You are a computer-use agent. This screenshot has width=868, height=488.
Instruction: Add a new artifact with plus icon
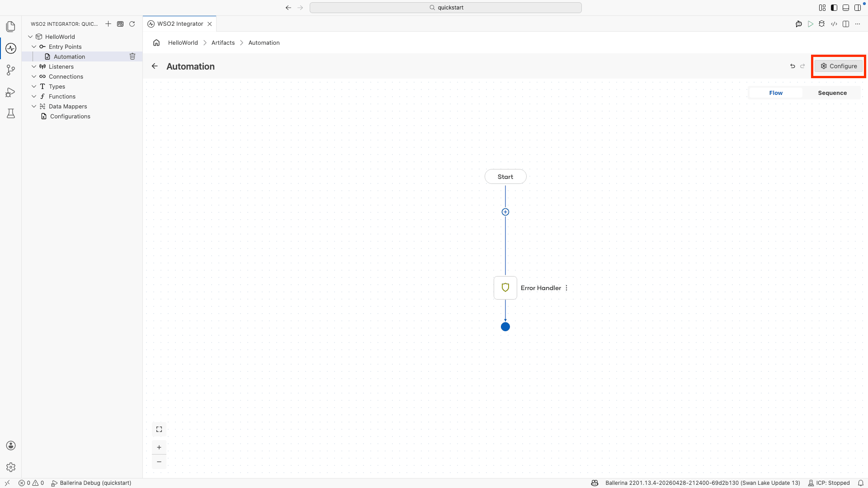(108, 24)
